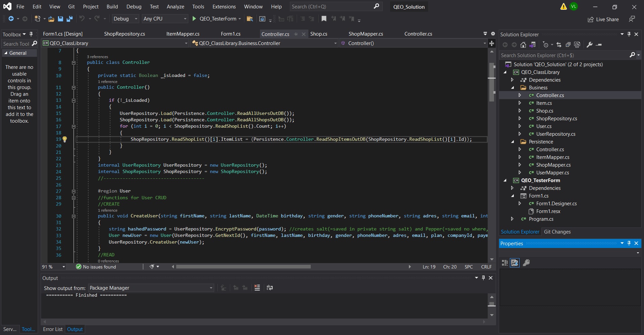Open the Error List tab
The height and width of the screenshot is (335, 644).
tap(53, 329)
